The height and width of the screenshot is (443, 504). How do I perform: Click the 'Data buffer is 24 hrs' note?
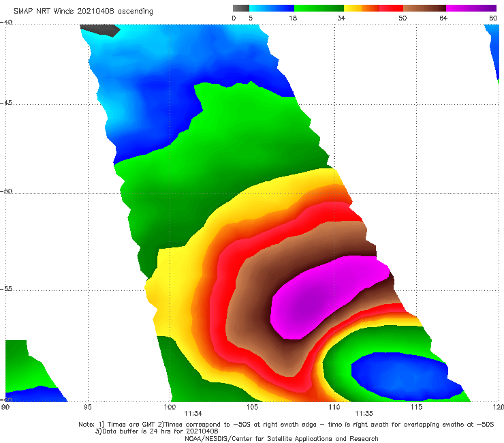tap(157, 431)
